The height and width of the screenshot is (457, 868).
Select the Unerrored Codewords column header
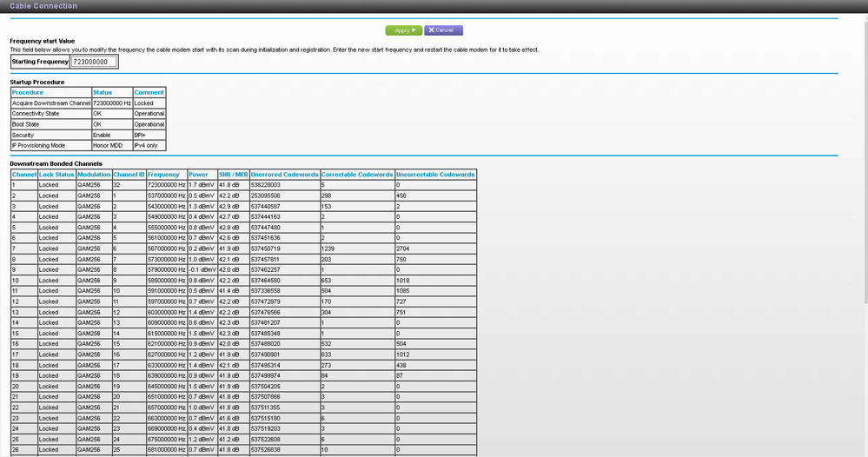coord(283,175)
